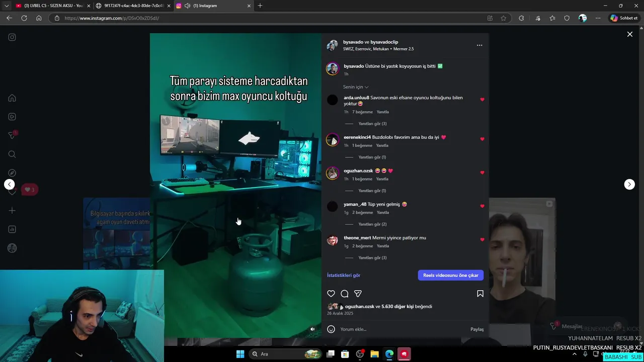Open the search magnifier in Instagram sidebar
644x362 pixels.
coord(12,154)
